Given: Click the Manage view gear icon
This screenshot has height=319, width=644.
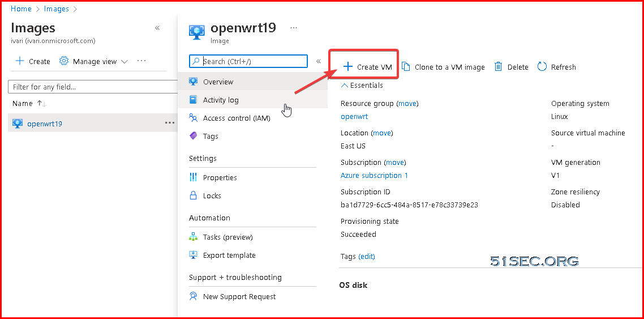Looking at the screenshot, I should 63,61.
